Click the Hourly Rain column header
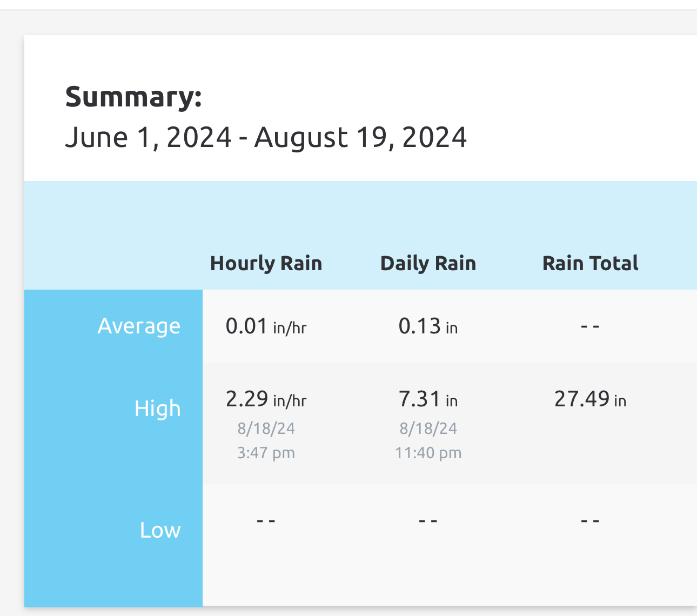This screenshot has height=616, width=697. 266,263
